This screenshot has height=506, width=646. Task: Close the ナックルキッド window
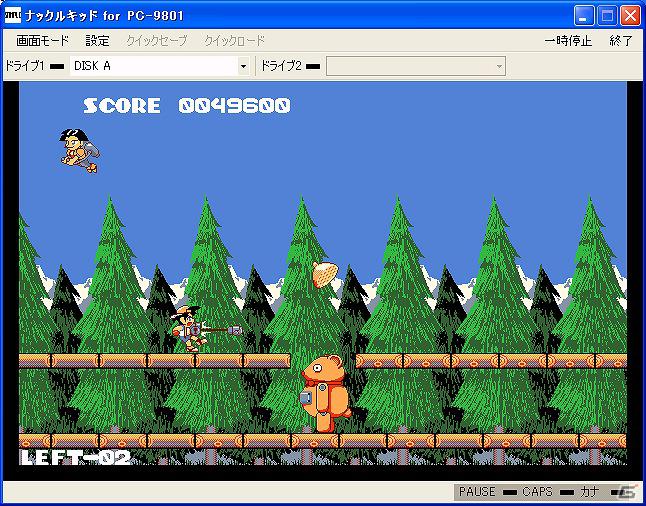(x=631, y=16)
